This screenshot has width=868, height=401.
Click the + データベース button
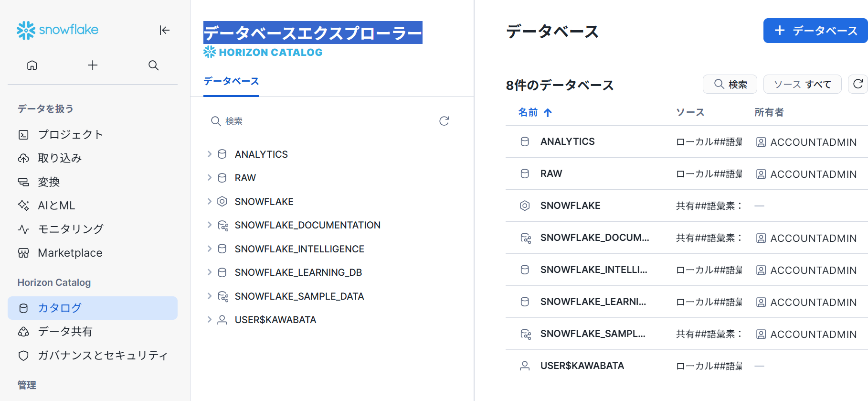(x=815, y=31)
